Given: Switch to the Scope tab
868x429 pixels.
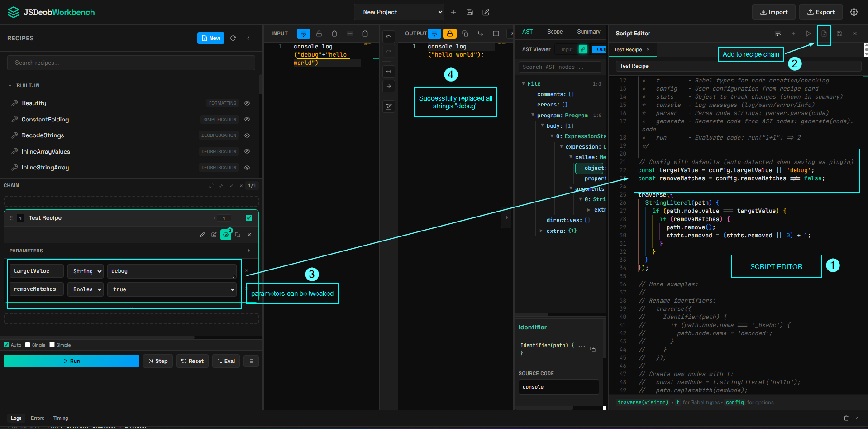Looking at the screenshot, I should (555, 32).
